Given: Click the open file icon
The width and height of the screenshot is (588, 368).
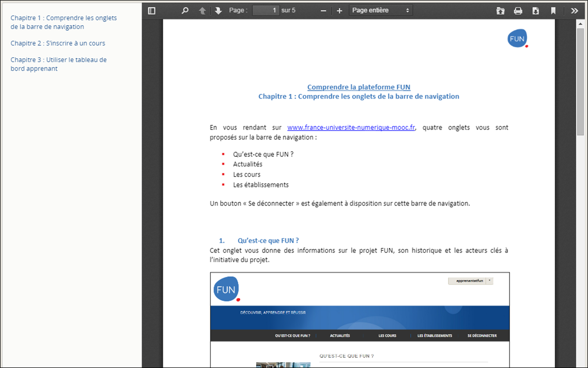Looking at the screenshot, I should [500, 11].
